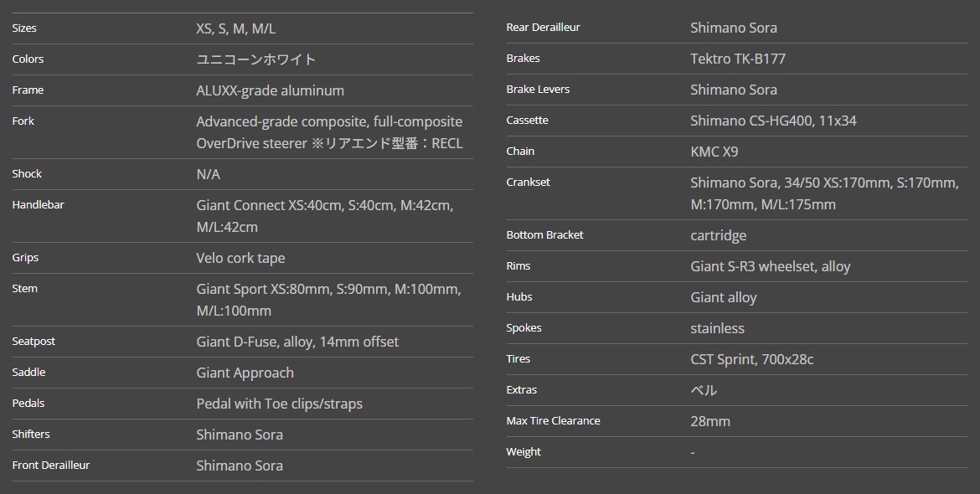980x494 pixels.
Task: Select the KMC X9 chain value
Action: pyautogui.click(x=714, y=152)
